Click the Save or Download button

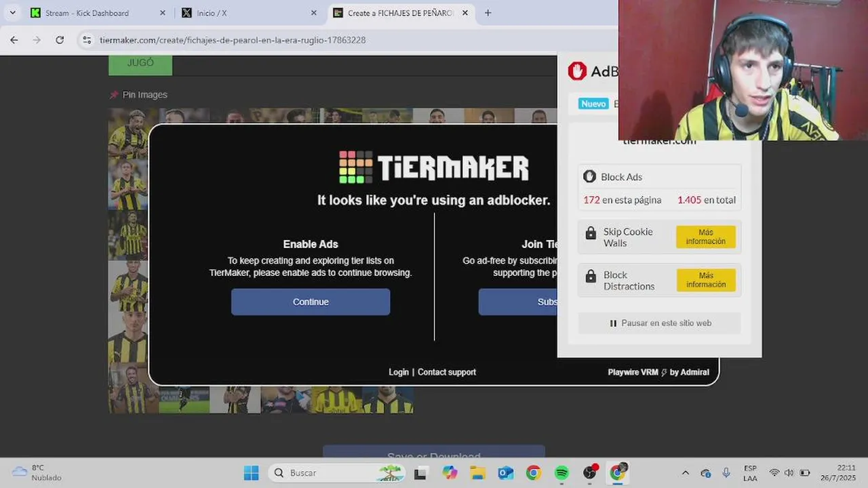(434, 452)
